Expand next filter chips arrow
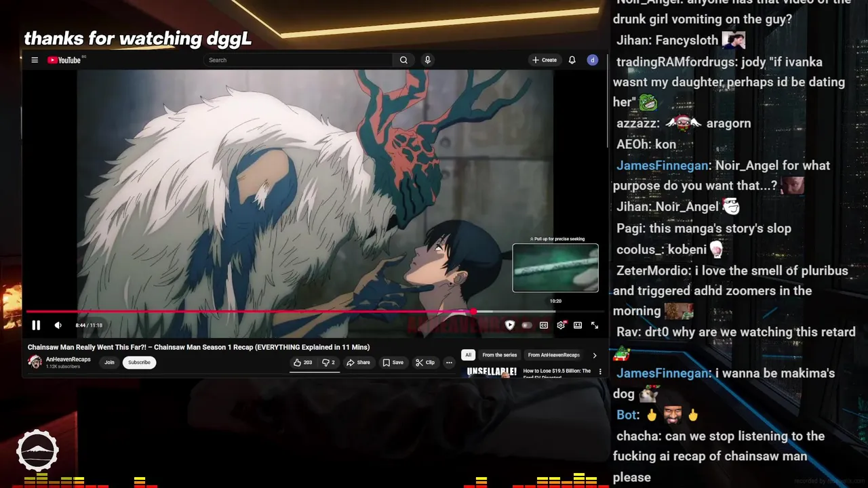Viewport: 868px width, 488px height. 595,355
